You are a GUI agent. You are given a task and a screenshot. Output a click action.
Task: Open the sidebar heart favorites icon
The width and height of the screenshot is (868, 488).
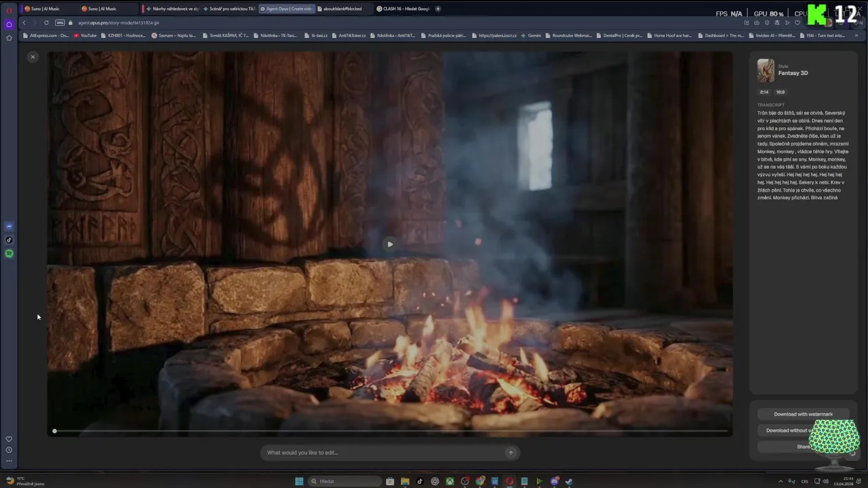point(9,439)
